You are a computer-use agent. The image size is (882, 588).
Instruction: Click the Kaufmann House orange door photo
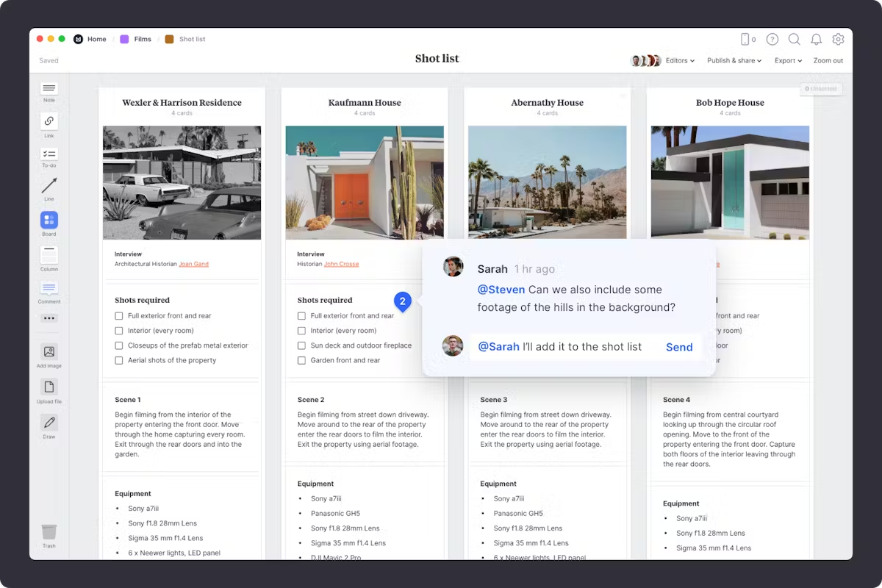pyautogui.click(x=365, y=182)
